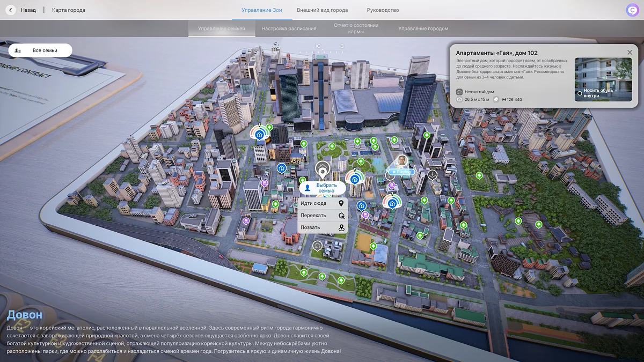644x362 pixels.
Task: Open the purple profile avatar icon
Action: [632, 10]
